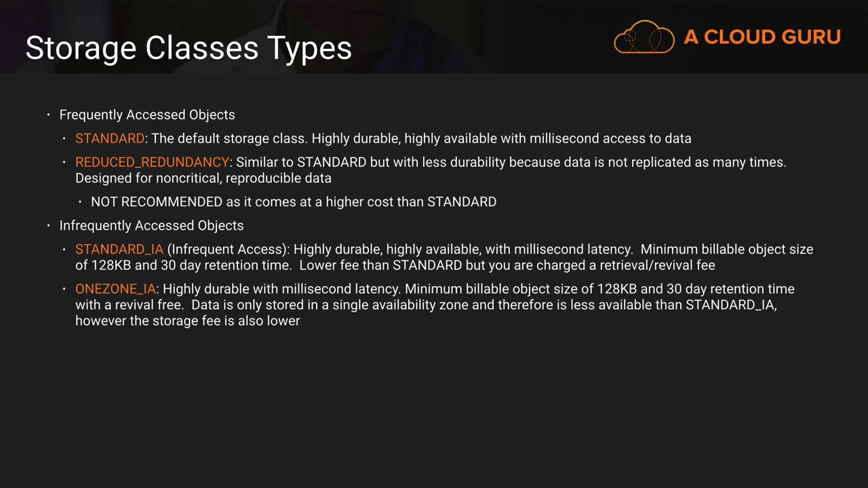Click "Designed for noncritical, reproducible data" line

[x=203, y=178]
